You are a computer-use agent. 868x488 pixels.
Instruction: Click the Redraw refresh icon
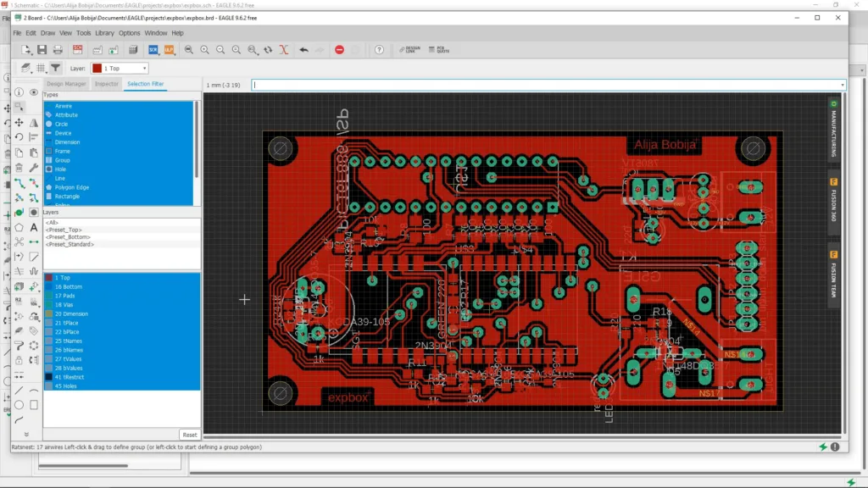pyautogui.click(x=268, y=50)
